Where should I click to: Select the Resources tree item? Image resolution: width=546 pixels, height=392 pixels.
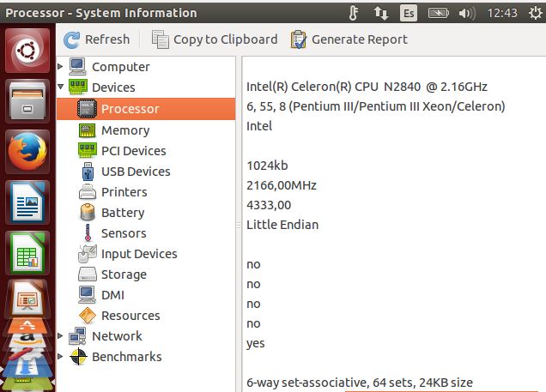click(x=130, y=316)
